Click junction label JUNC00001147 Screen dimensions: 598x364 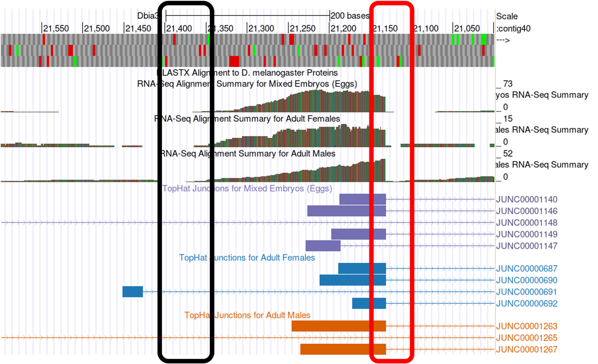tap(527, 246)
